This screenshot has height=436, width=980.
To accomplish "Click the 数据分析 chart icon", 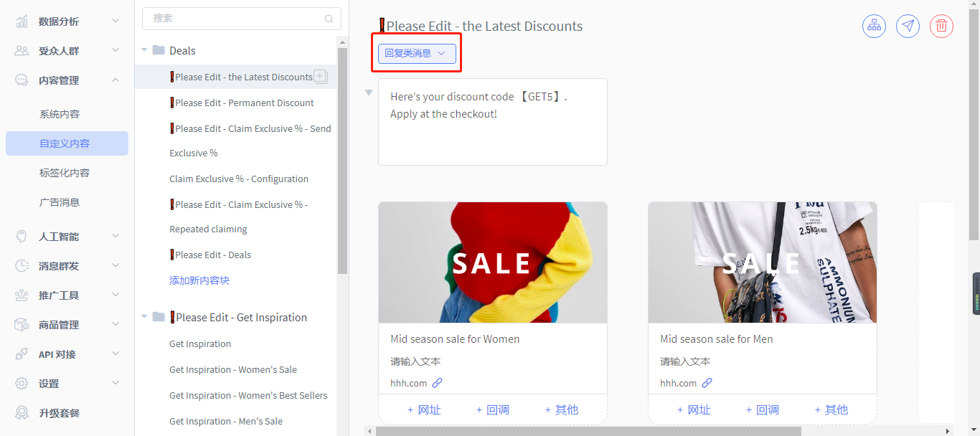I will [x=22, y=22].
